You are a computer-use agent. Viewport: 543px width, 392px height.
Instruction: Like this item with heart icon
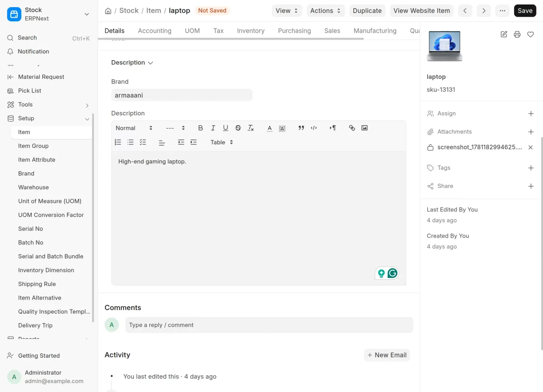click(x=531, y=34)
